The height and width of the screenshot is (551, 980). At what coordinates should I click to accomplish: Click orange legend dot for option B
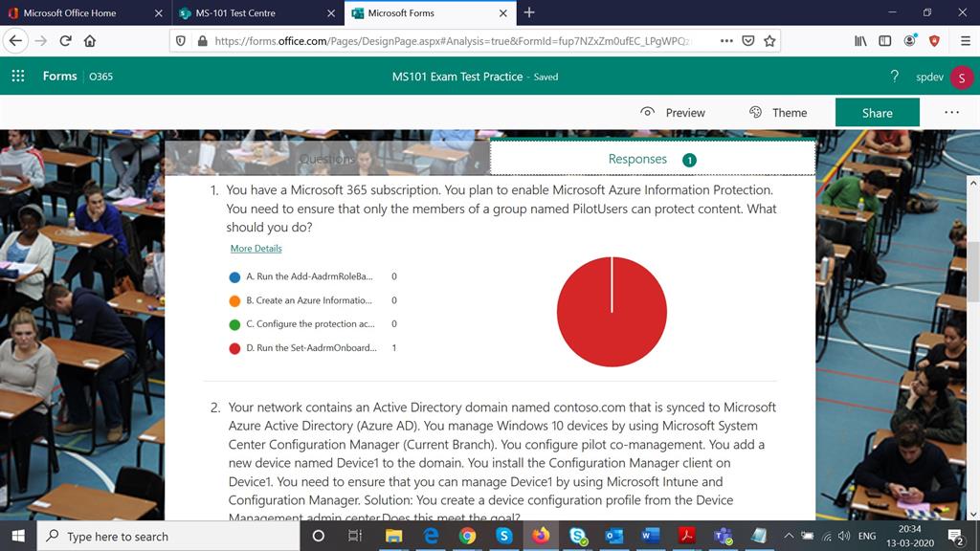[x=235, y=300]
